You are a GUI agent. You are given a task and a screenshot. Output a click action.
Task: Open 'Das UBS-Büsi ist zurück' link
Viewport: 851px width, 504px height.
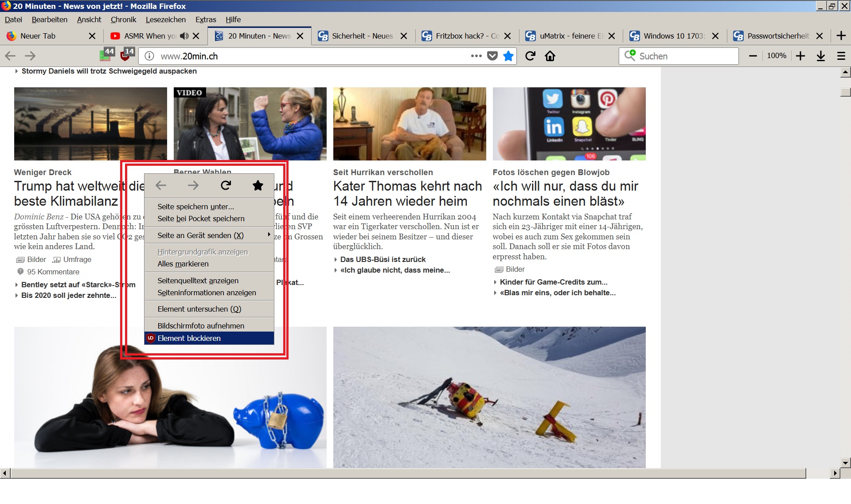pos(383,259)
